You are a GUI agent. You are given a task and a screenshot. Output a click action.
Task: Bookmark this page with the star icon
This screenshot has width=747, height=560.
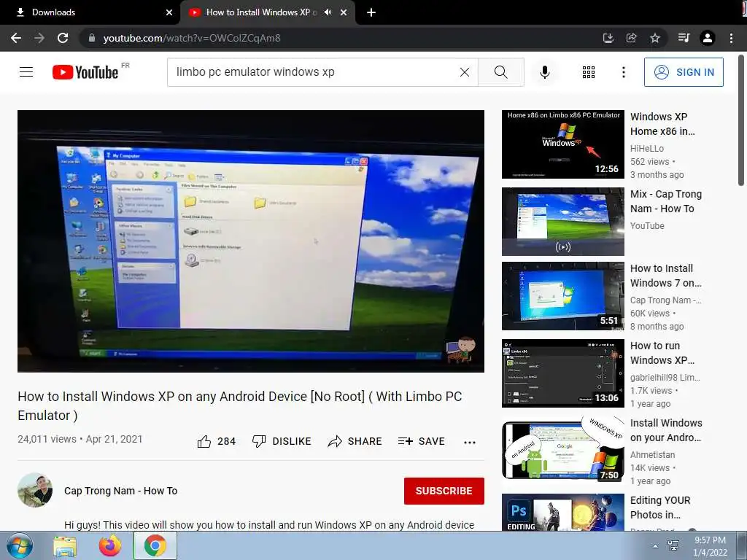[x=655, y=38]
